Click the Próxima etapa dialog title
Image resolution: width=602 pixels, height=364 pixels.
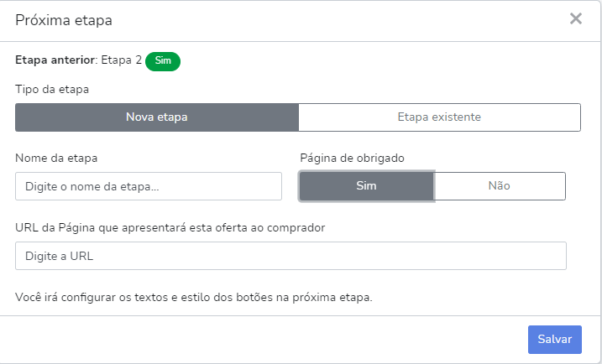click(64, 20)
